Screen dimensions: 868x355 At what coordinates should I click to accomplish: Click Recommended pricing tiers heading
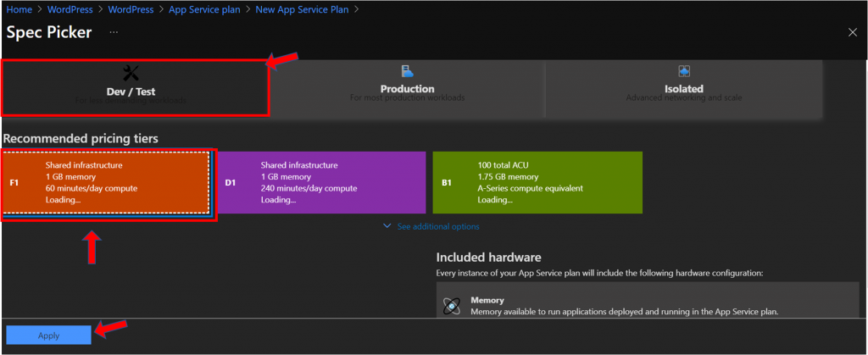coord(81,139)
